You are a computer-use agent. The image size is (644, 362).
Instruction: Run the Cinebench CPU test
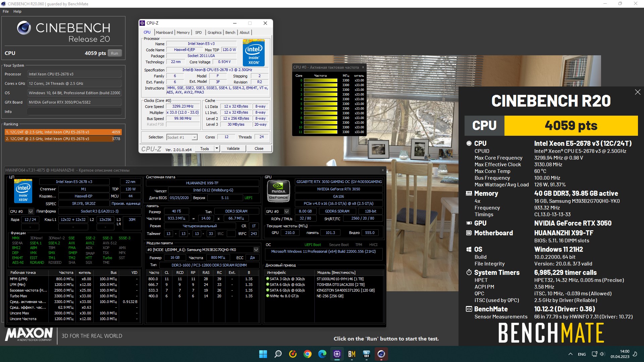tap(115, 53)
